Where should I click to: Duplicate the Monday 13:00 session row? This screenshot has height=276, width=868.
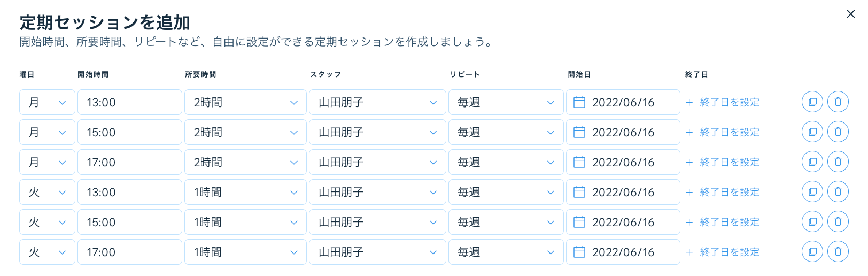812,102
